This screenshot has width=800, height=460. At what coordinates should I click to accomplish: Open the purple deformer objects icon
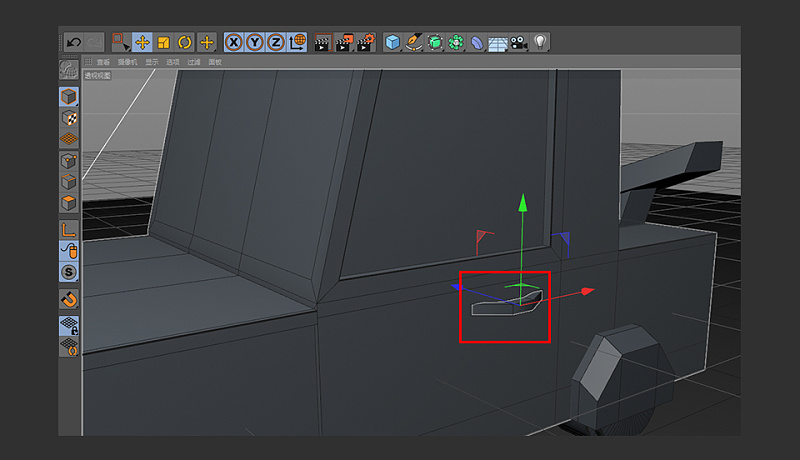pos(477,42)
